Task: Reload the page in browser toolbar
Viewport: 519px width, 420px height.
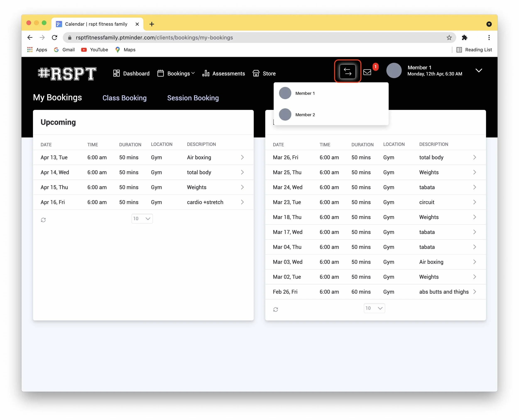Action: coord(55,38)
